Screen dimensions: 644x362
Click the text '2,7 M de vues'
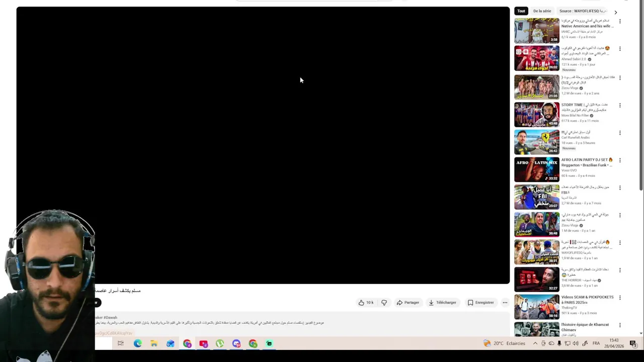tap(571, 203)
